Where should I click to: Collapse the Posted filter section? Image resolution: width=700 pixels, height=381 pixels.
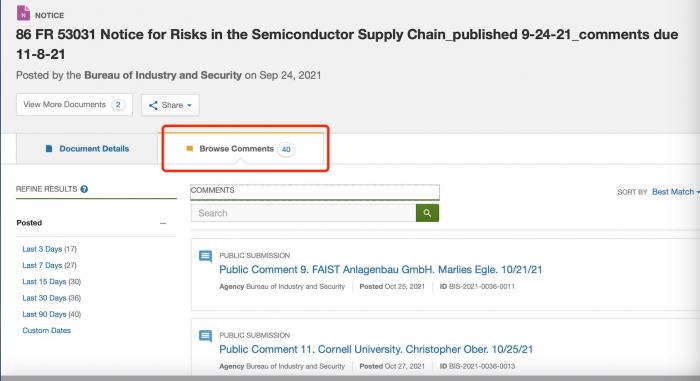pos(163,223)
